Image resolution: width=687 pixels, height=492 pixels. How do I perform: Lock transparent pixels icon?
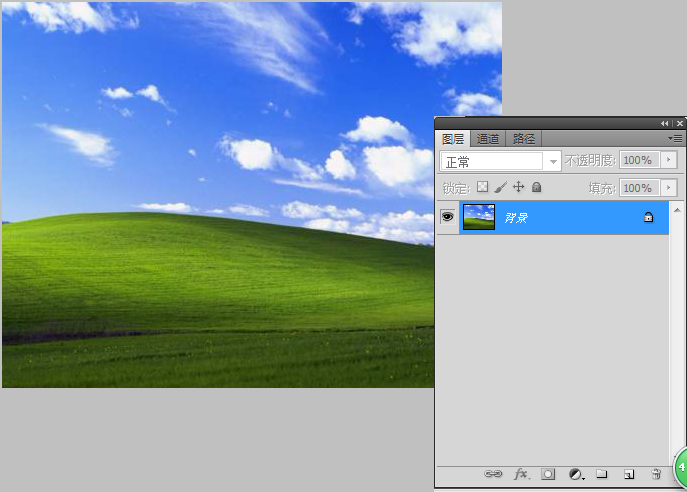[482, 187]
